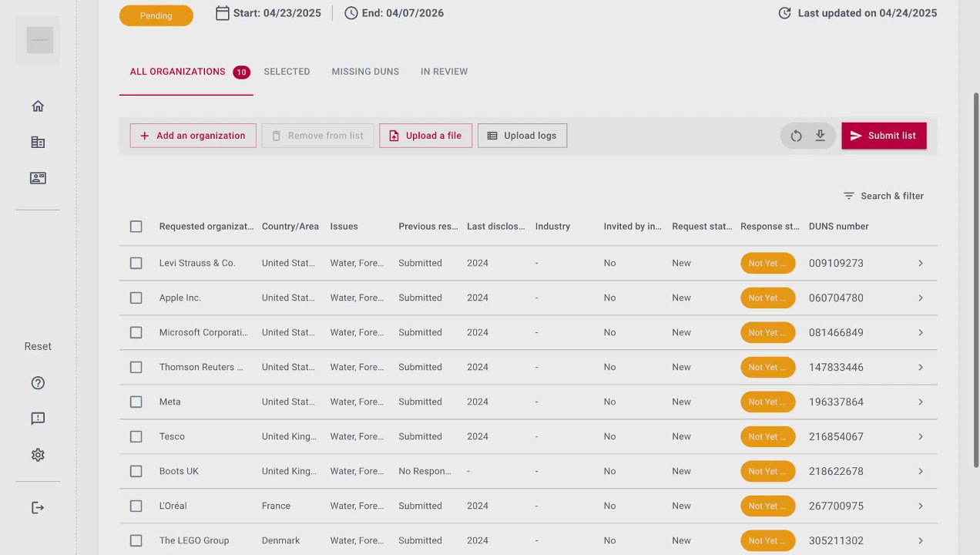Click the refresh list icon
Image resolution: width=980 pixels, height=555 pixels.
796,136
